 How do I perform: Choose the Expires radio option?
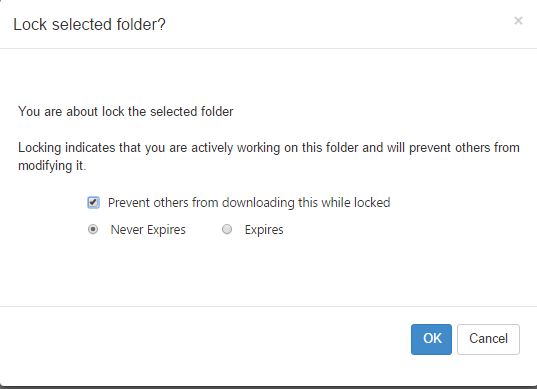(x=227, y=229)
